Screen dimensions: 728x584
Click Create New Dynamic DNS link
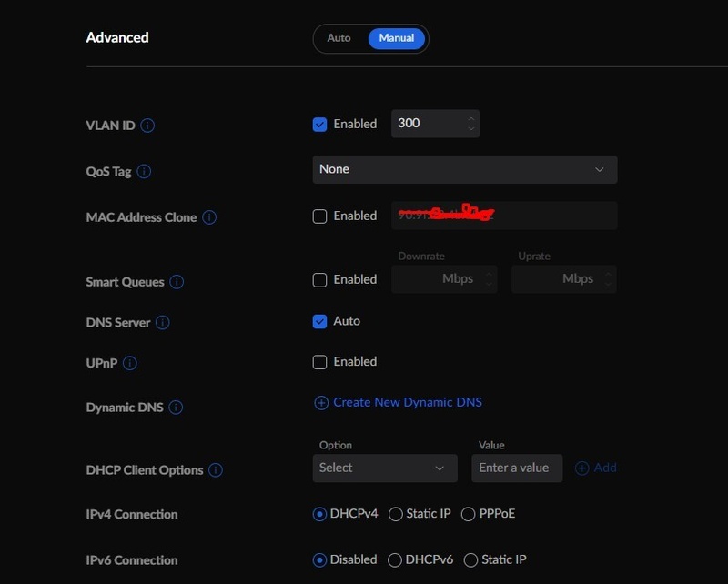click(408, 402)
